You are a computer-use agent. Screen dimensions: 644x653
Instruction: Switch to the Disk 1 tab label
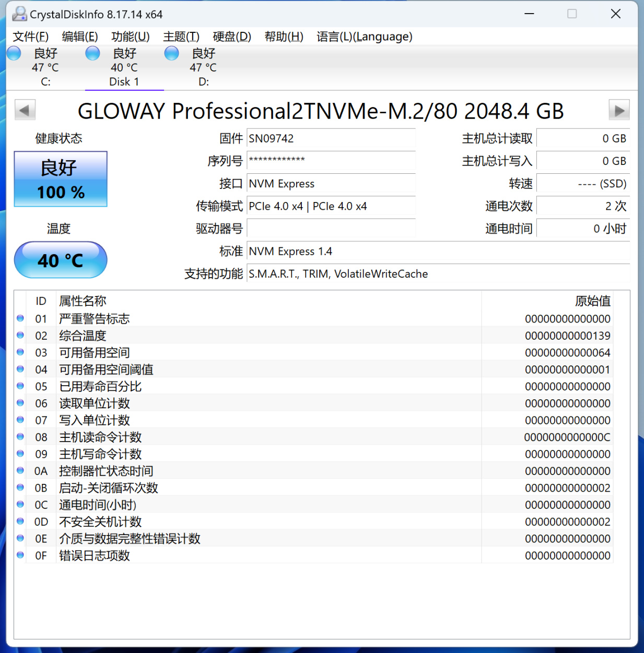coord(124,82)
